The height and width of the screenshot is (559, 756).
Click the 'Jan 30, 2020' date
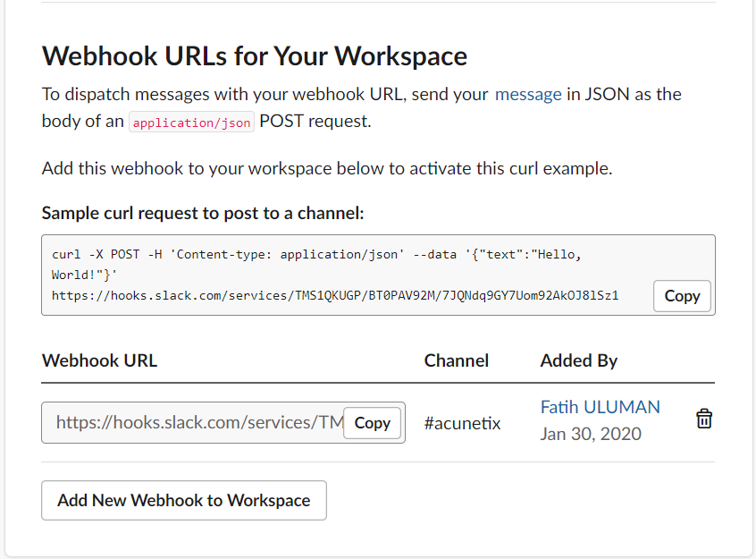(x=591, y=434)
